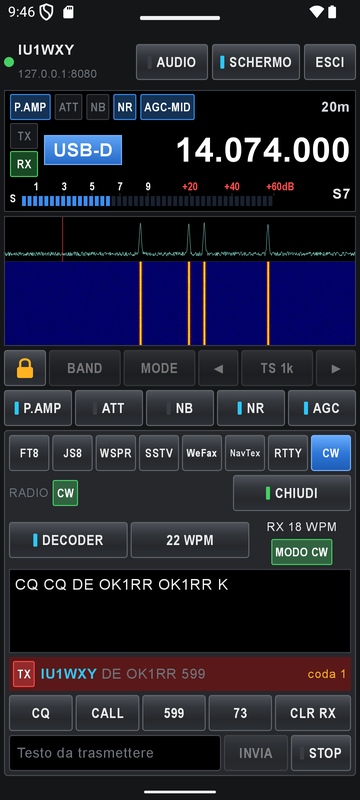Tap the red TX indicator in transmit queue

(23, 674)
